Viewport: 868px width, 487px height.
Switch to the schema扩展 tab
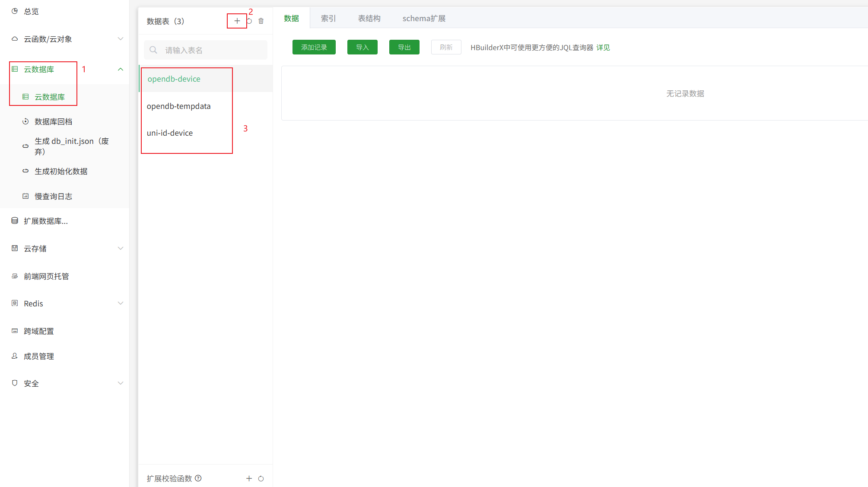tap(424, 18)
